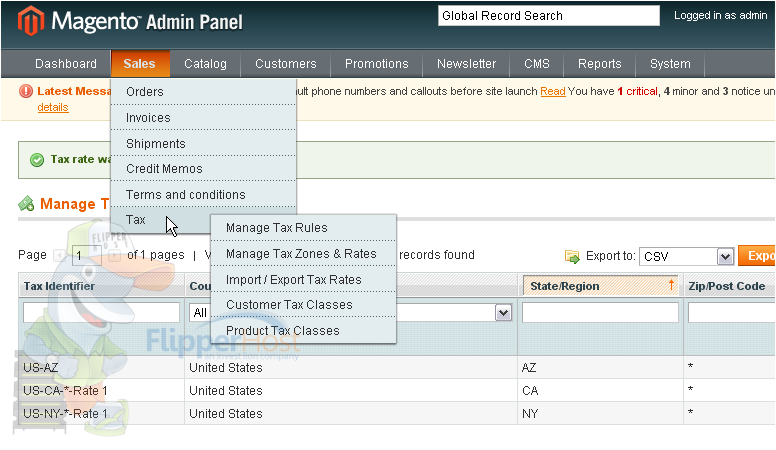Click the export folder icon
776x450 pixels.
[x=572, y=256]
